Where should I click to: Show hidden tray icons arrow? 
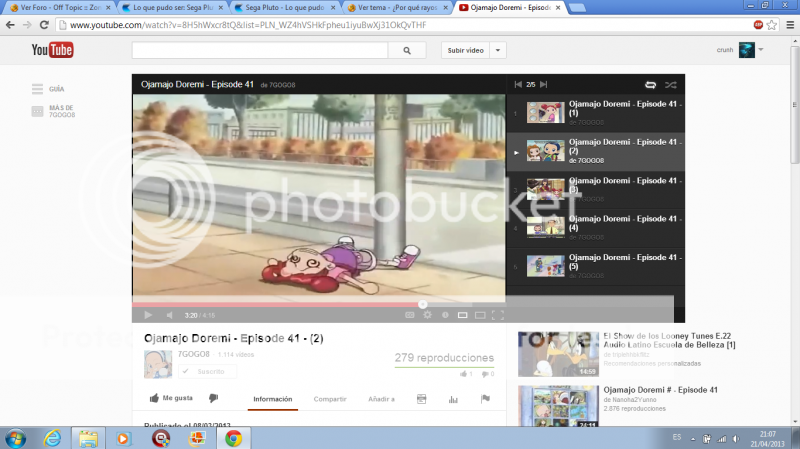693,439
